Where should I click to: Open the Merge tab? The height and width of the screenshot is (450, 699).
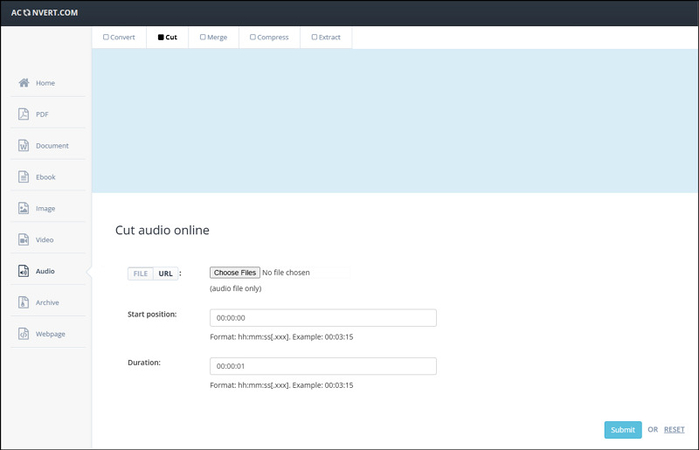point(214,37)
